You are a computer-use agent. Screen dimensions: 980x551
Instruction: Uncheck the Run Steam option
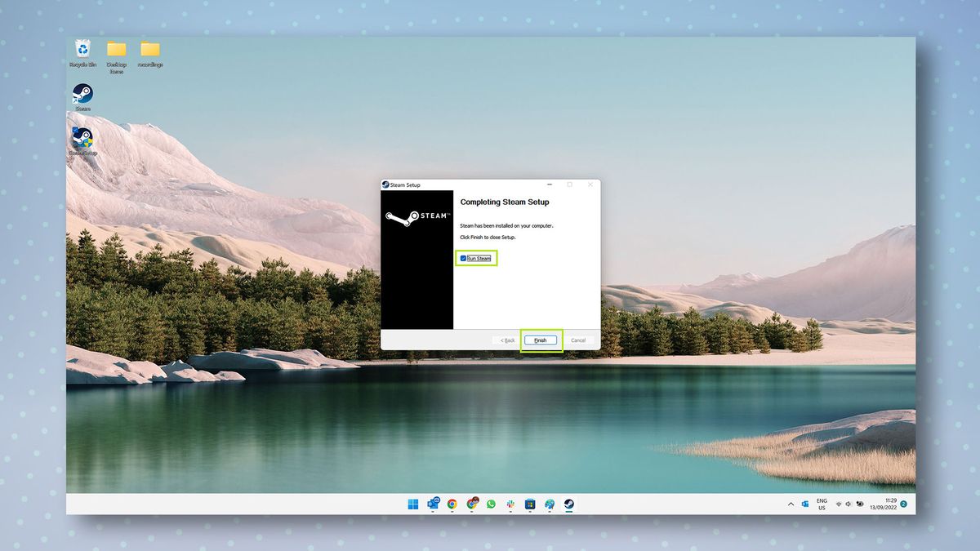[x=465, y=258]
